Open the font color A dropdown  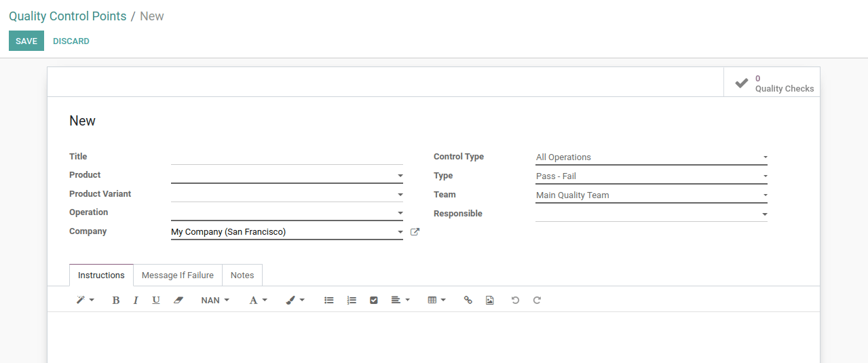[258, 300]
